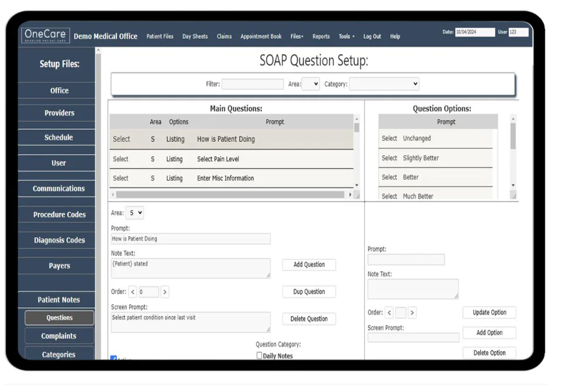This screenshot has height=392, width=565.
Task: Open the Reports menu item
Action: 321,36
